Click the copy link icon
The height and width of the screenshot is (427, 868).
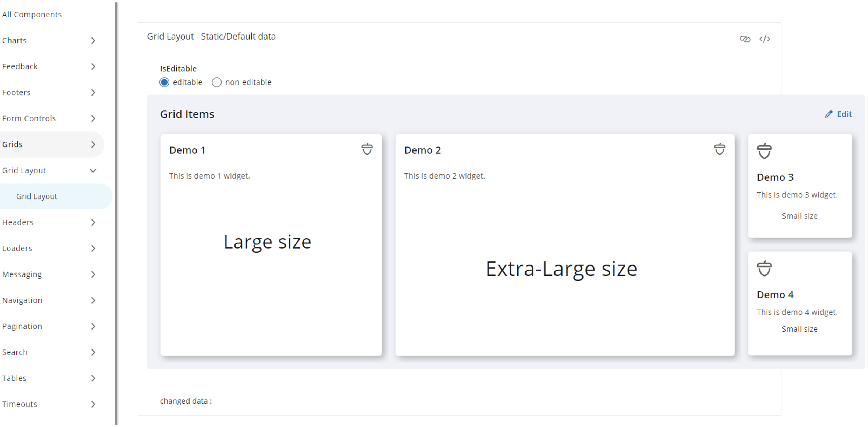[x=745, y=39]
